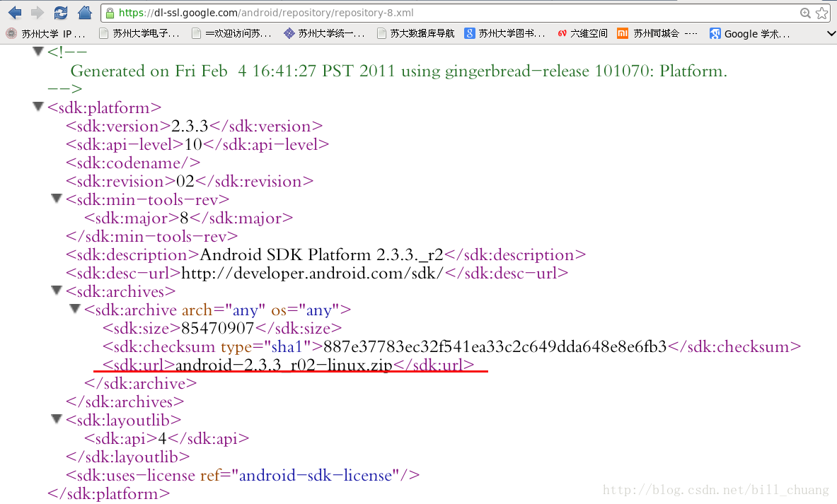
Task: Click the sdk:size value 85470907
Action: click(217, 329)
